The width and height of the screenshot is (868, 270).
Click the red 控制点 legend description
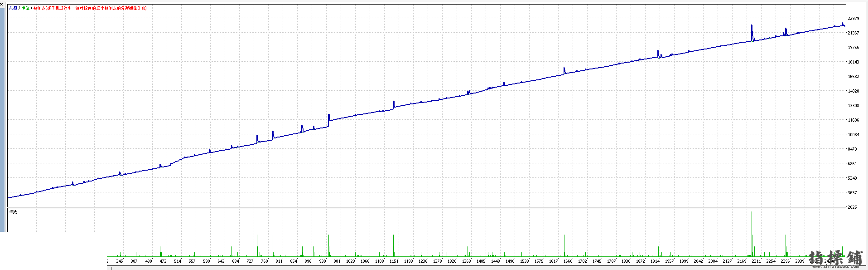(x=90, y=8)
